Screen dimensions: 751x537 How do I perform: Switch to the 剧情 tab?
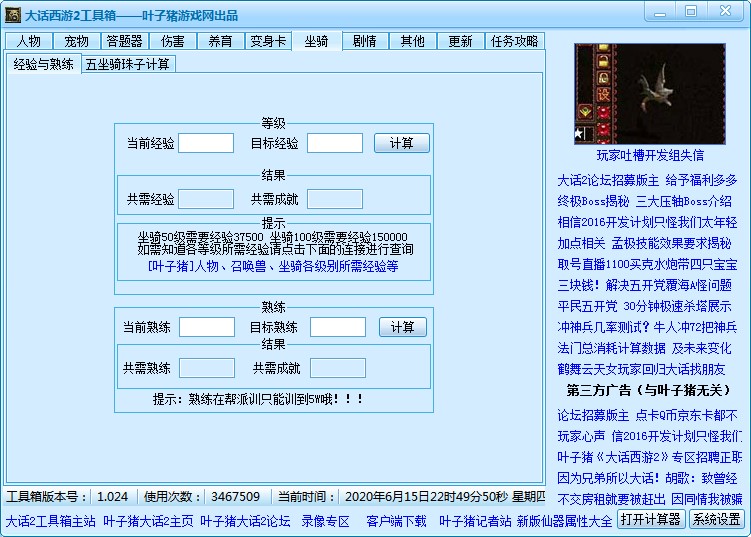pyautogui.click(x=365, y=41)
